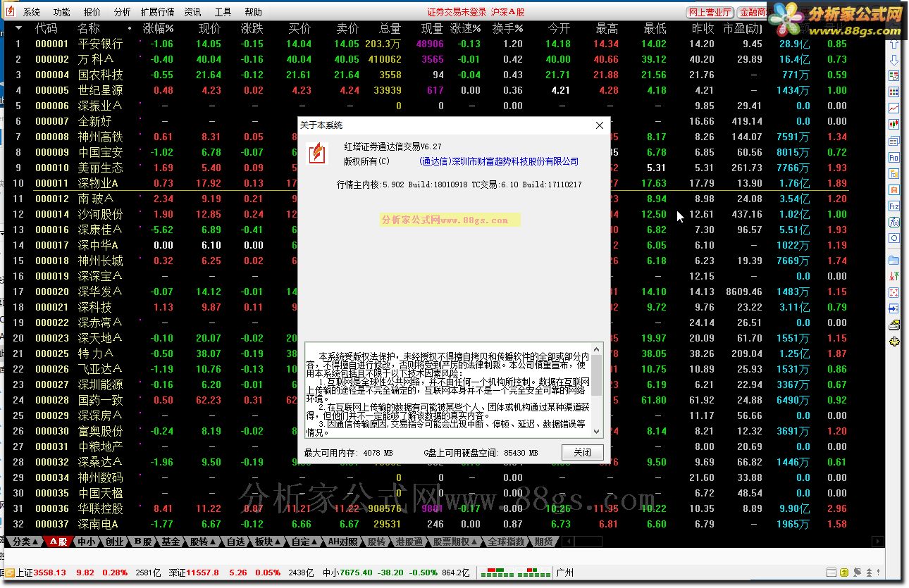Open the 功能 menu
This screenshot has height=588, width=909.
(x=62, y=12)
